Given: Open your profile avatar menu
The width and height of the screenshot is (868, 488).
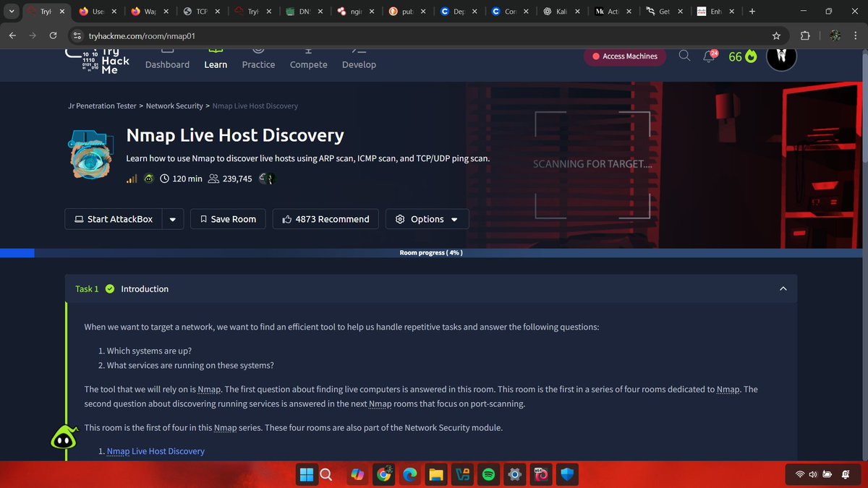Looking at the screenshot, I should (781, 58).
